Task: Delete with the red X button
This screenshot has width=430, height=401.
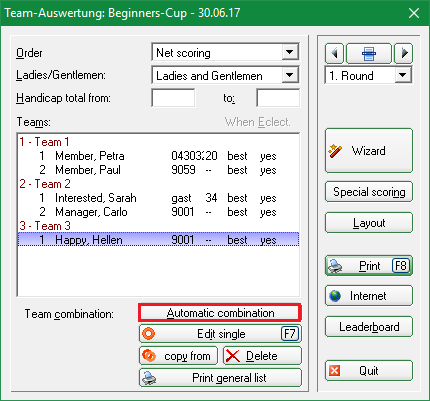Action: 262,356
